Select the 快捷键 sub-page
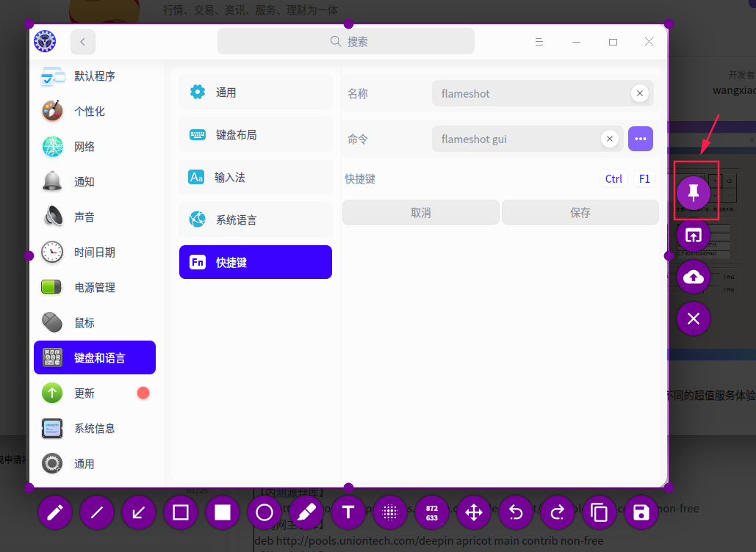Screen dimensions: 756x552 click(x=256, y=262)
